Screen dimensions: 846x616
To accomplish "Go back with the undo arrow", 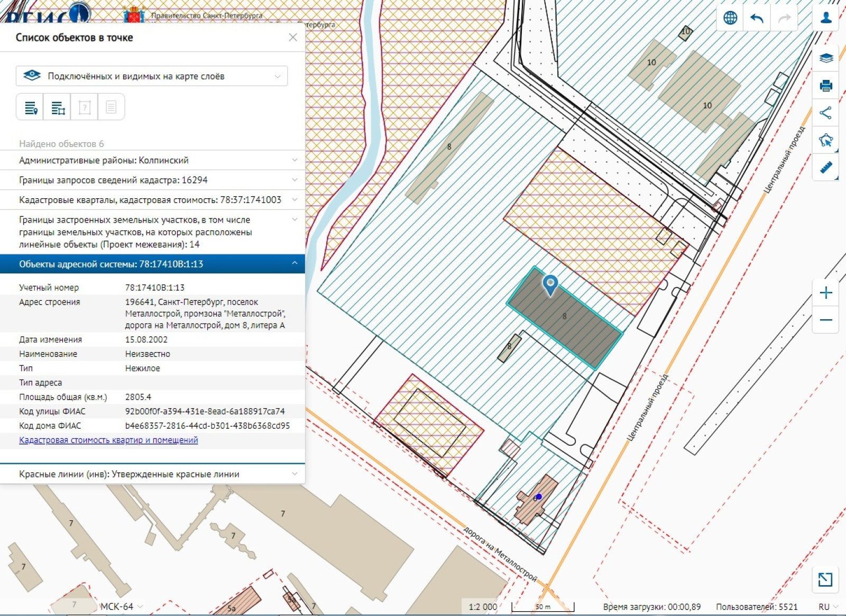I will (757, 18).
